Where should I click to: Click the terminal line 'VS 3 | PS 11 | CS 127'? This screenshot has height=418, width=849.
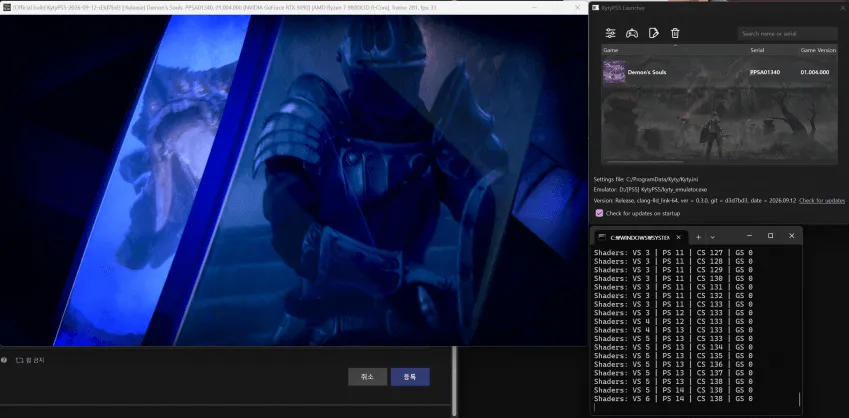(673, 252)
